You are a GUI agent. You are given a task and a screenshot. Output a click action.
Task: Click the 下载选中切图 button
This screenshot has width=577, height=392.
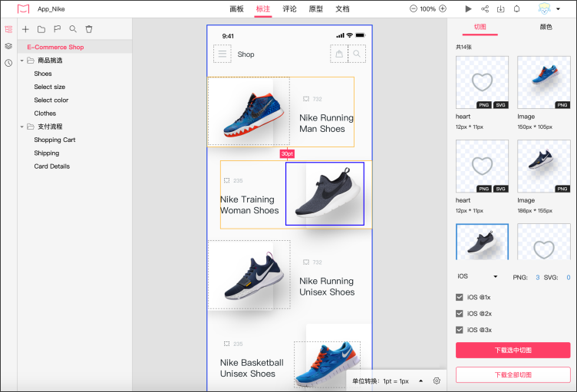[x=513, y=351]
